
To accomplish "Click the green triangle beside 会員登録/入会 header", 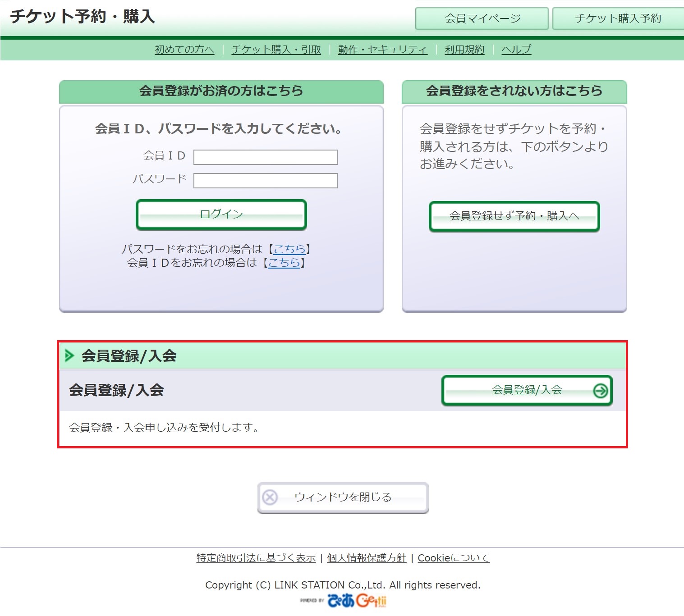I will point(69,356).
